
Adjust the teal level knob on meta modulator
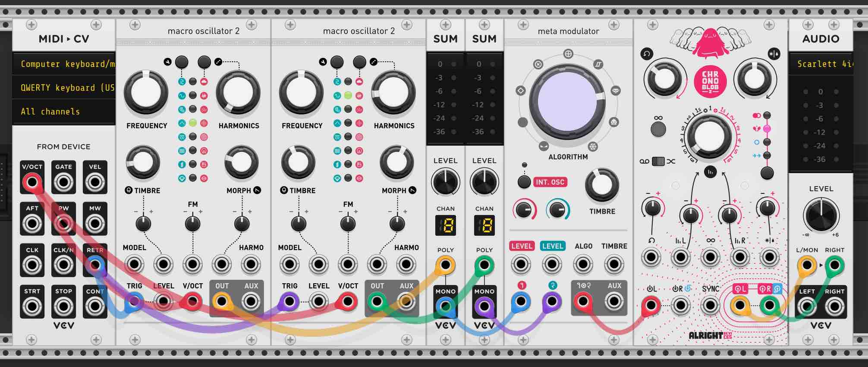[x=557, y=210]
